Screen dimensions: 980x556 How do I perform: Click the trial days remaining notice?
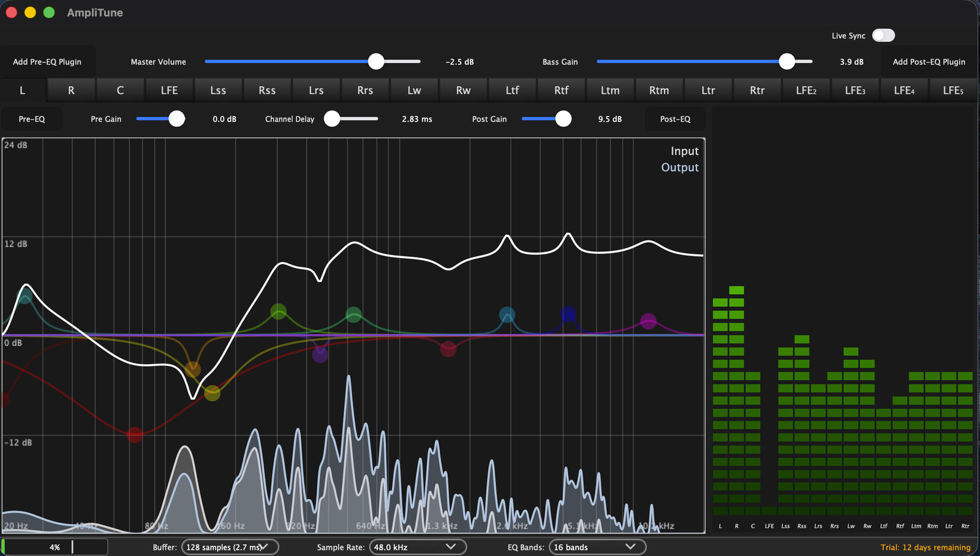click(x=925, y=547)
